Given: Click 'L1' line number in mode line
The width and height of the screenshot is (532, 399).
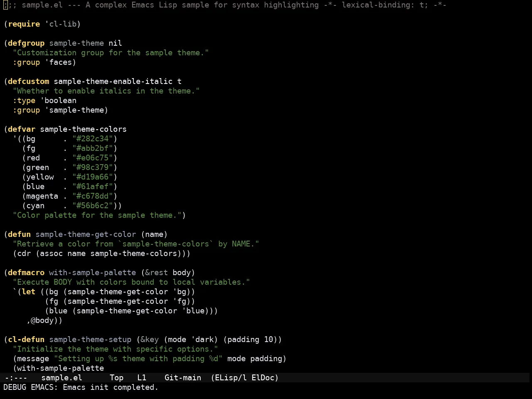Looking at the screenshot, I should click(x=142, y=378).
